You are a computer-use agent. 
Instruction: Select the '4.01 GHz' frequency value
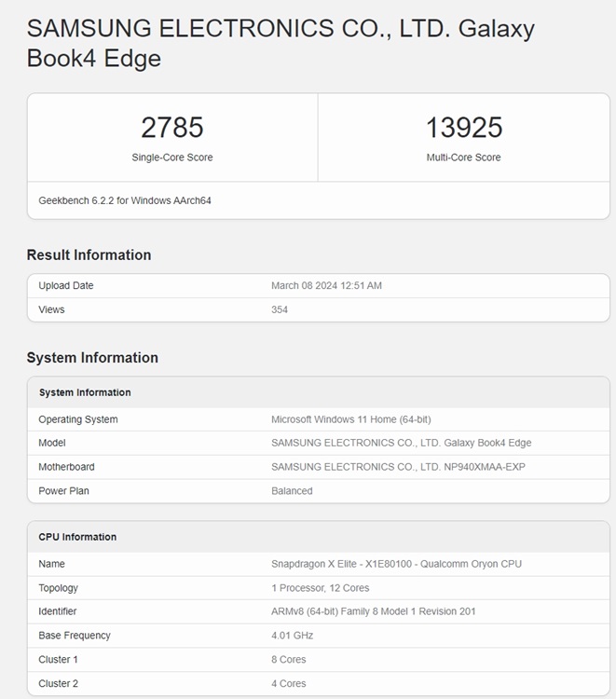(x=292, y=636)
